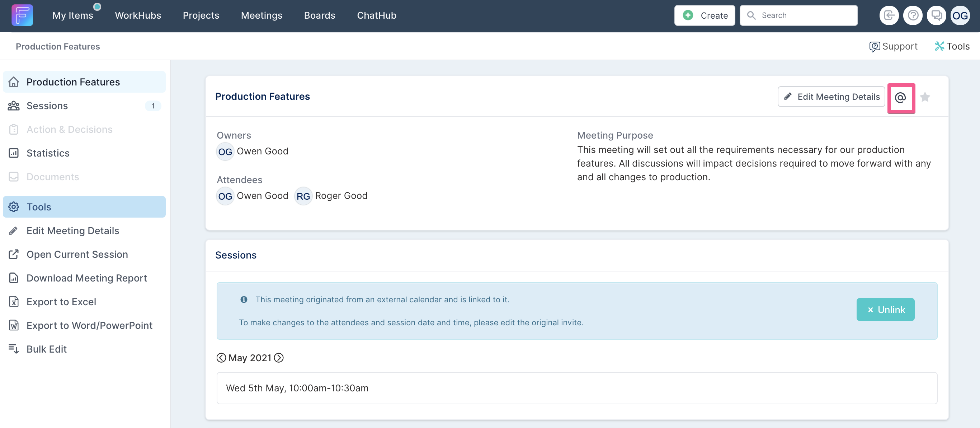
Task: Open Statistics in the sidebar
Action: (x=84, y=153)
